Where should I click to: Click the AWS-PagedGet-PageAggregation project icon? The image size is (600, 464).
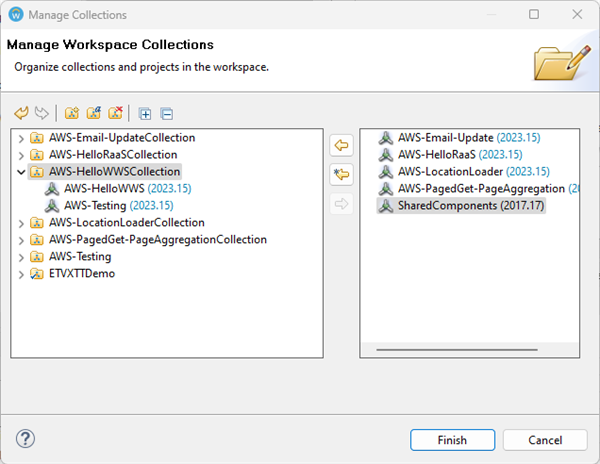(x=386, y=189)
